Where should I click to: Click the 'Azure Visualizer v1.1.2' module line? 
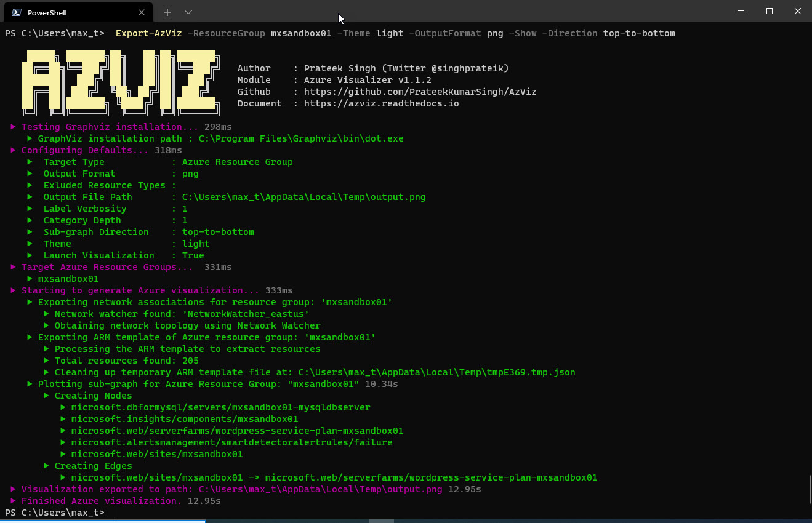tap(334, 80)
